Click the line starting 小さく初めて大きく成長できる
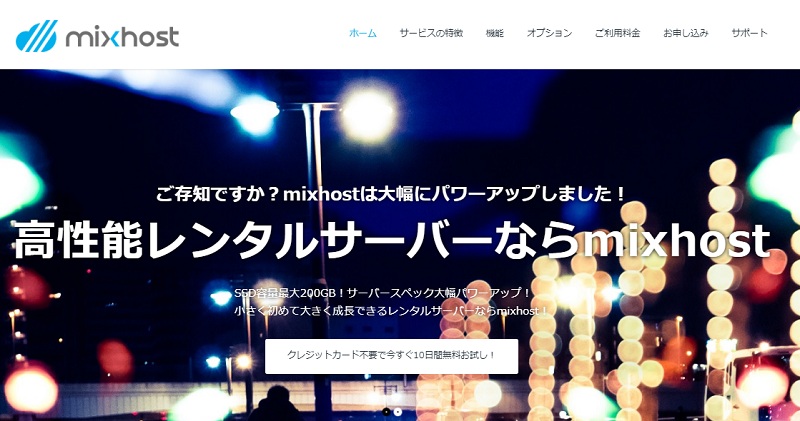Screen dimensions: 800x421 pos(391,311)
